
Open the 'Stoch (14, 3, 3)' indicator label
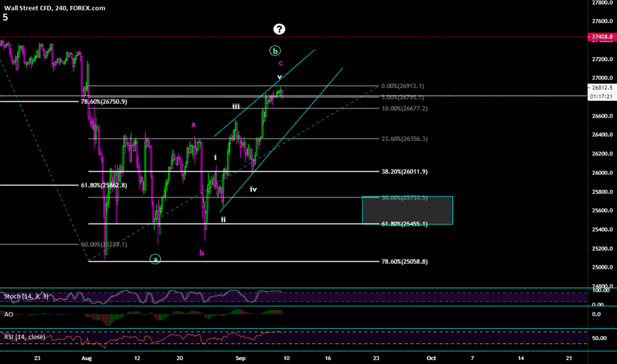pos(26,296)
